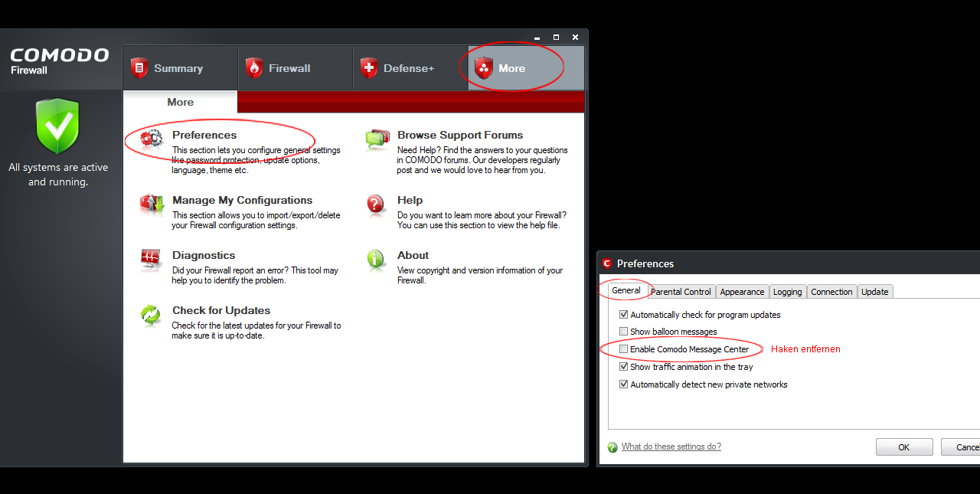This screenshot has height=494, width=980.
Task: Open the Summary tab in Comodo Firewall
Action: pyautogui.click(x=180, y=68)
